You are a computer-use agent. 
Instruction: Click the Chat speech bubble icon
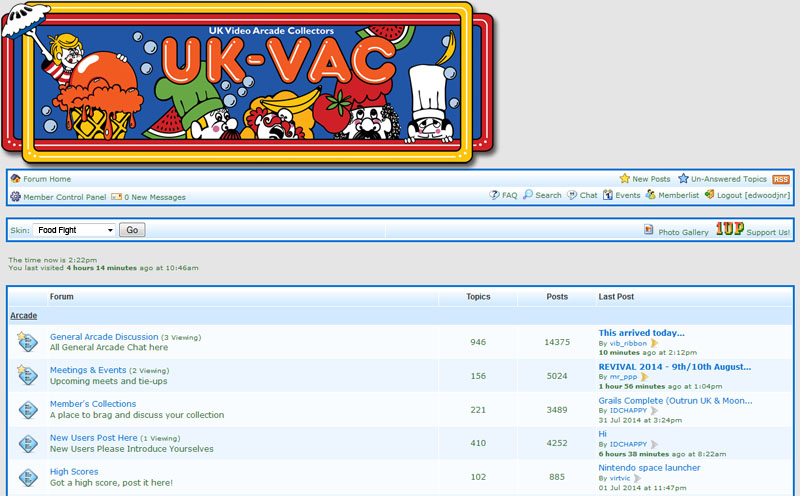[x=572, y=194]
